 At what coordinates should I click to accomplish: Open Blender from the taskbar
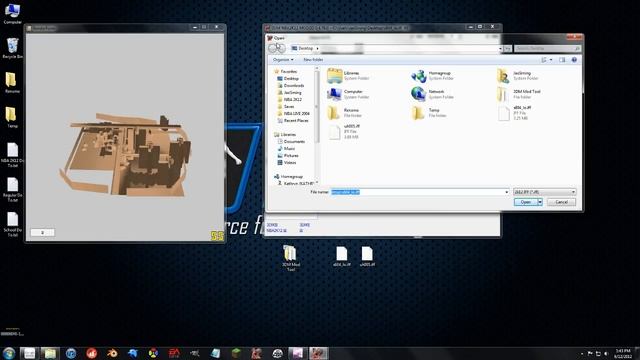click(x=112, y=353)
